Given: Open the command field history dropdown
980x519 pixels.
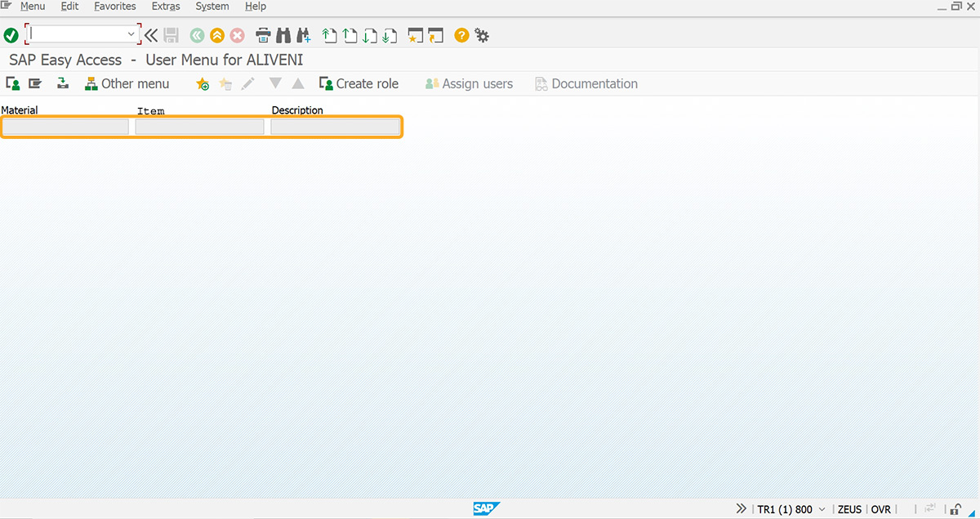Looking at the screenshot, I should pos(131,34).
